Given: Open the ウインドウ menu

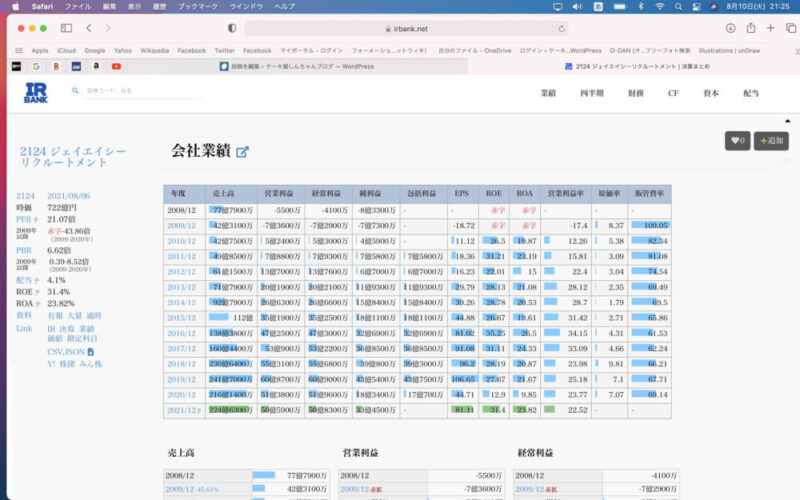Looking at the screenshot, I should coord(246,7).
